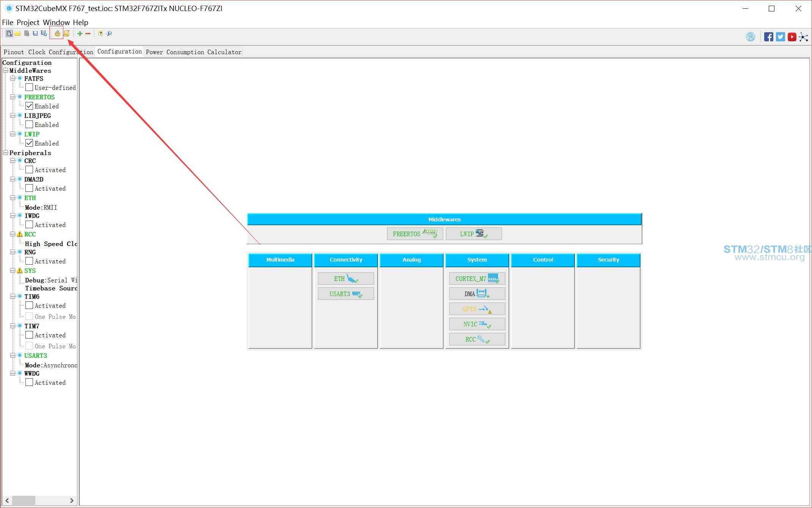812x508 pixels.
Task: Click the RCC button under System
Action: 477,339
